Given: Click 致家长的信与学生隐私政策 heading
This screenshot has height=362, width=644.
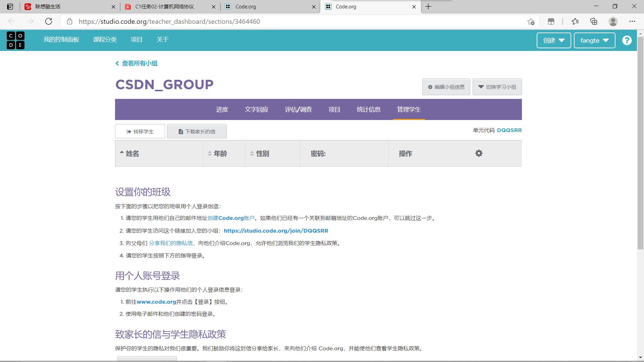Looking at the screenshot, I should [171, 334].
